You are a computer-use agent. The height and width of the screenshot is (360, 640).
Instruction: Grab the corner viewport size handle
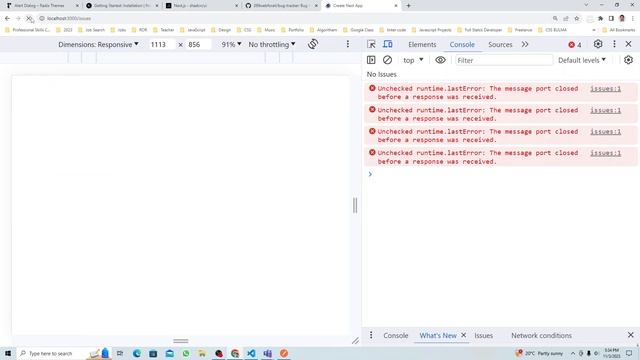[355, 340]
